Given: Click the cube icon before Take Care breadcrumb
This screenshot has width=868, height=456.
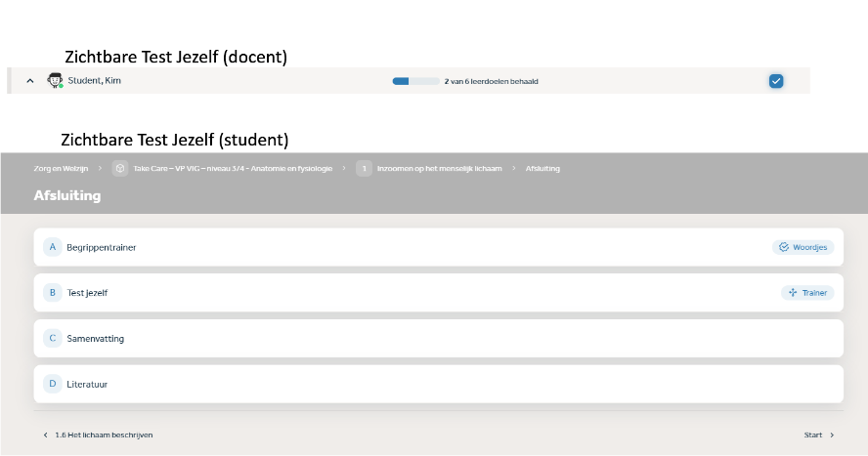Looking at the screenshot, I should click(x=120, y=169).
